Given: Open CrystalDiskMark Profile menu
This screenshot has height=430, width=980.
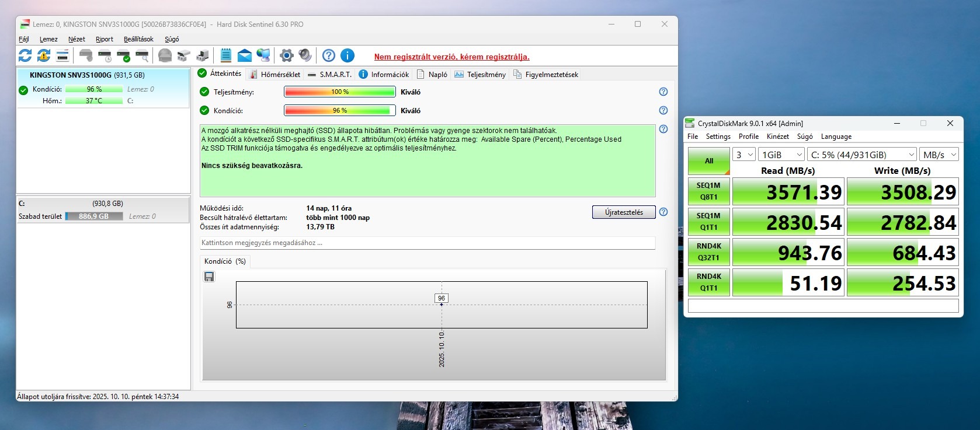Looking at the screenshot, I should pos(749,137).
